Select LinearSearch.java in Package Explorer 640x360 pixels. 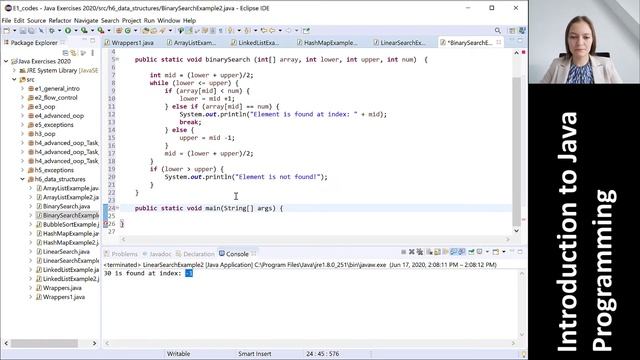tap(66, 252)
